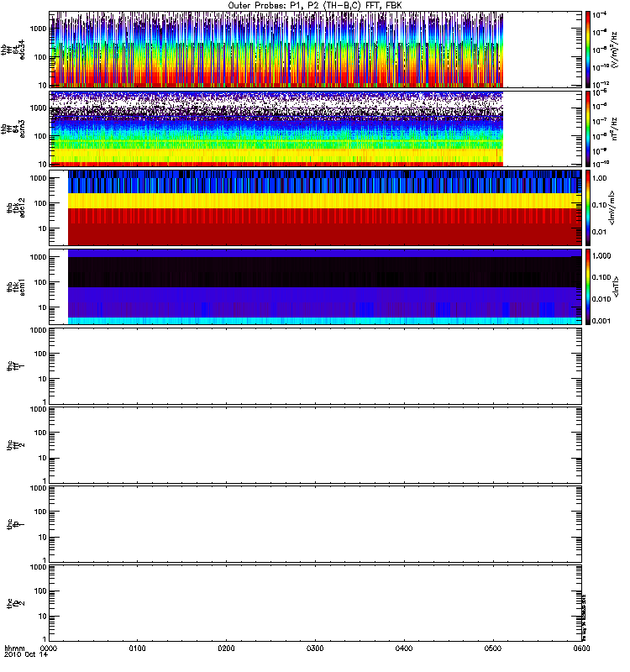
Task: Click the 0300 time axis label
Action: click(x=315, y=648)
